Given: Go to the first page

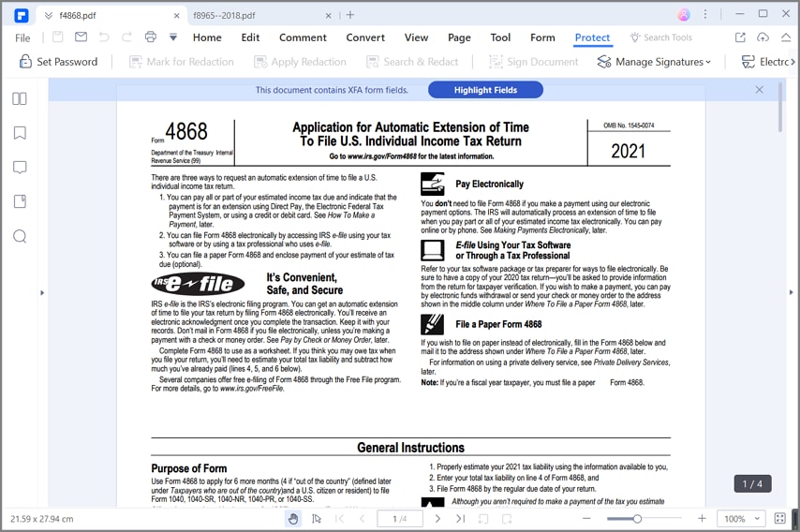Looking at the screenshot, I should [339, 519].
